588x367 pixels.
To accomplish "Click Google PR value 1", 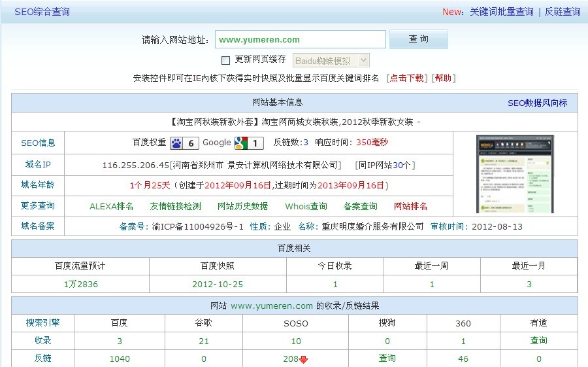I will point(255,143).
